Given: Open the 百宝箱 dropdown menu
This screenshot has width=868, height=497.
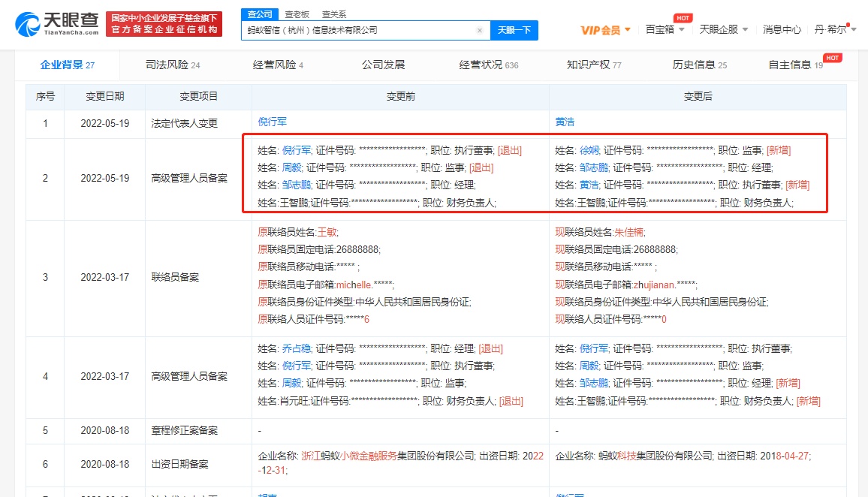Looking at the screenshot, I should point(665,29).
